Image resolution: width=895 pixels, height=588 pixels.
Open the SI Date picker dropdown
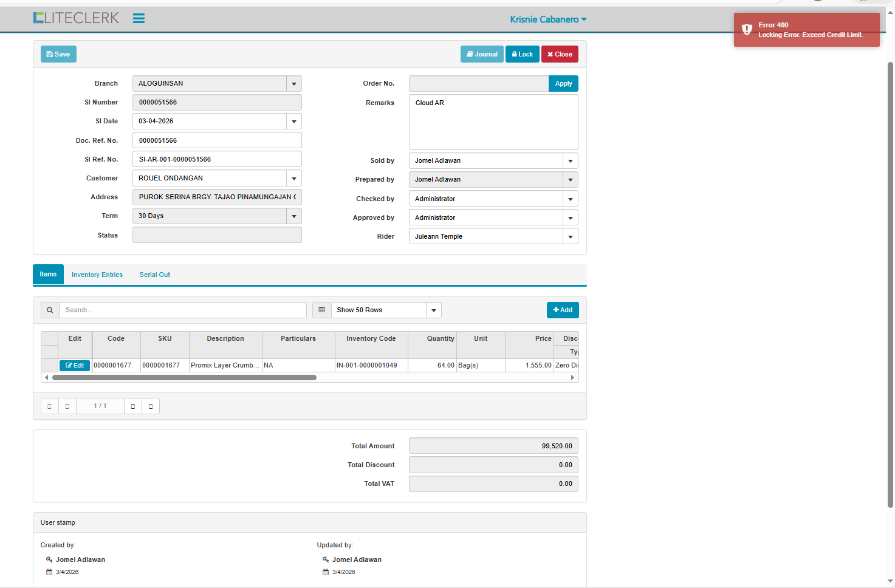tap(294, 121)
